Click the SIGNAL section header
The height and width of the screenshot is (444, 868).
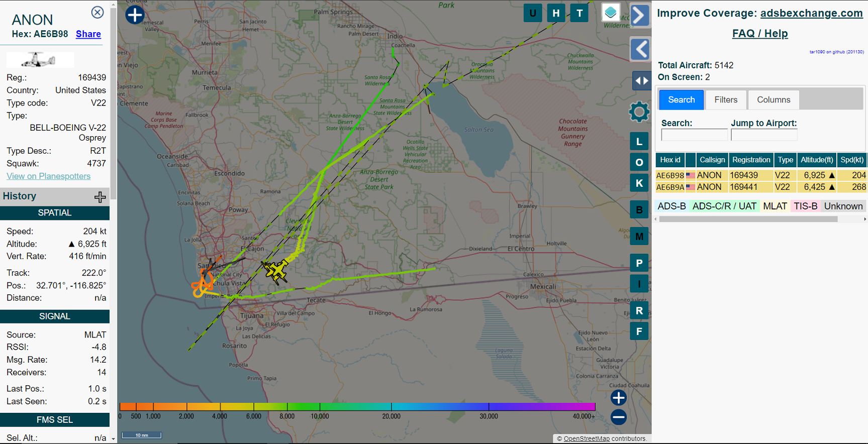(x=55, y=316)
